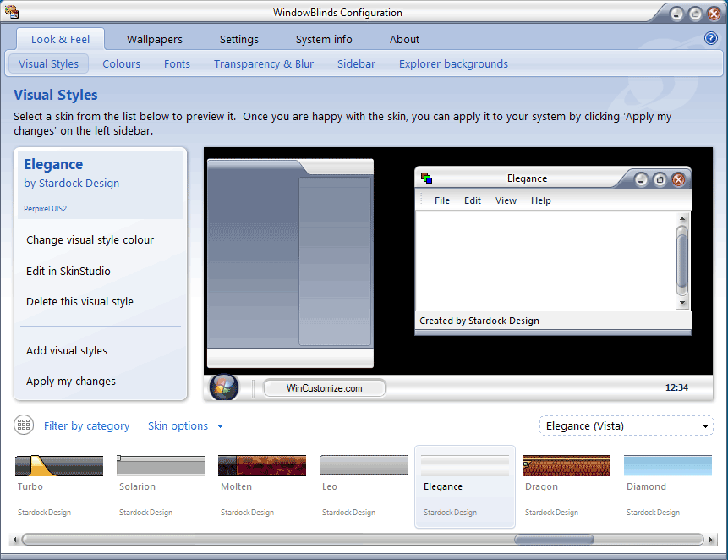Switch to the Wallpapers tab
This screenshot has height=560, width=728.
[155, 39]
